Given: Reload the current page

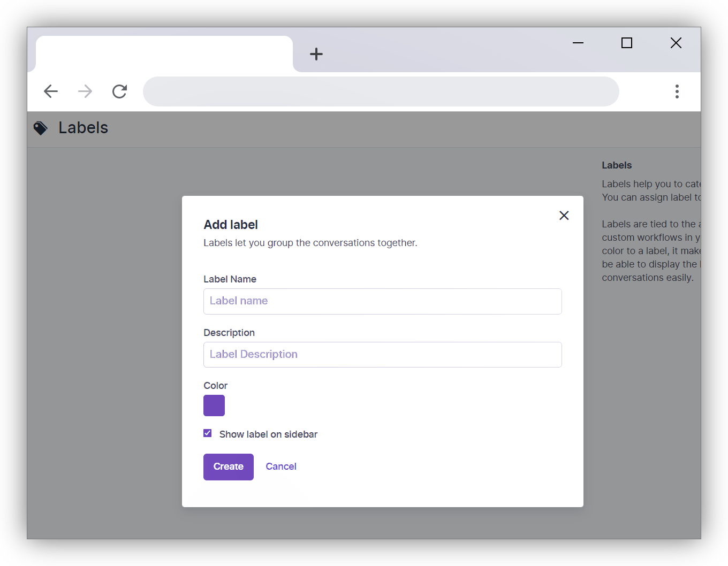Looking at the screenshot, I should coord(119,91).
